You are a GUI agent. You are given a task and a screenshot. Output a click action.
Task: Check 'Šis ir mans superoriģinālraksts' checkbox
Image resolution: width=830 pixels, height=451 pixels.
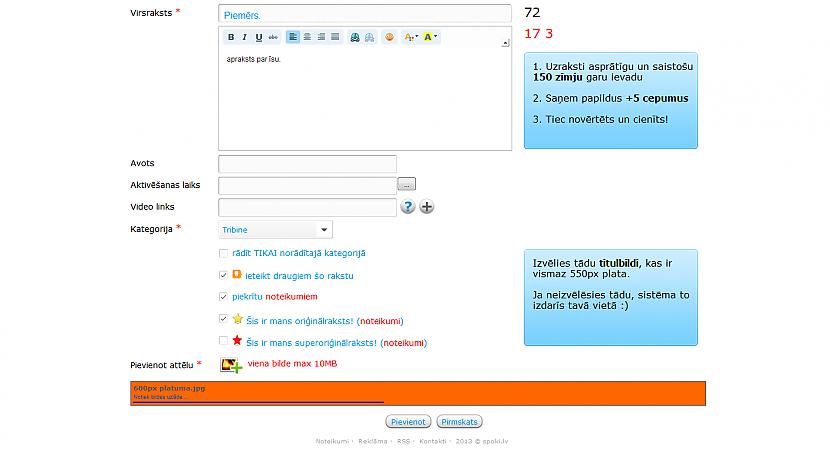223,340
